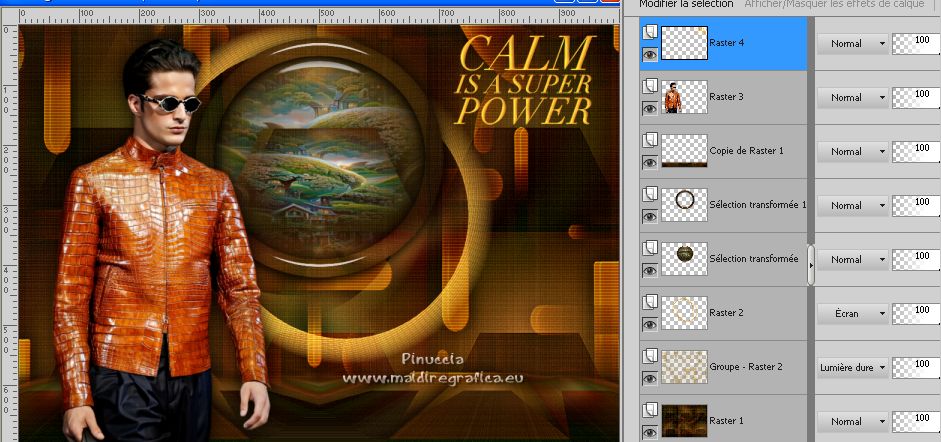This screenshot has height=442, width=941.
Task: Select the Raster 4 layer thumbnail
Action: click(x=684, y=43)
